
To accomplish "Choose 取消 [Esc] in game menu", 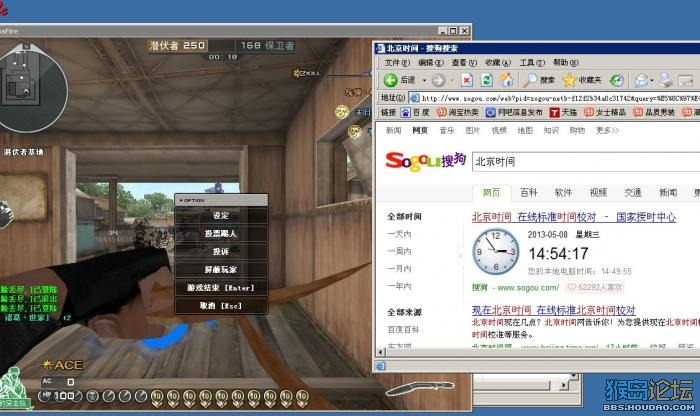I will pos(221,306).
